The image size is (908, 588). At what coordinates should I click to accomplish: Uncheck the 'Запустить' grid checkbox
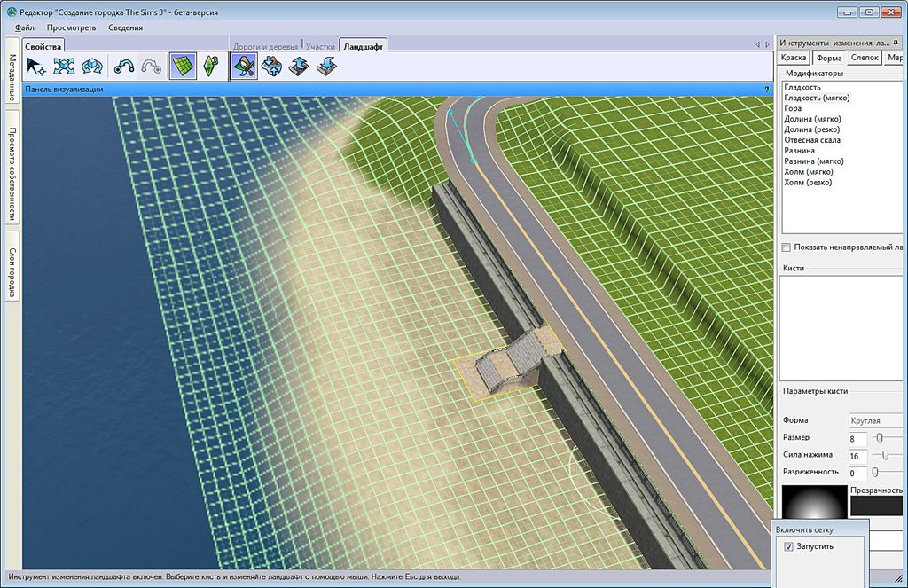point(789,546)
